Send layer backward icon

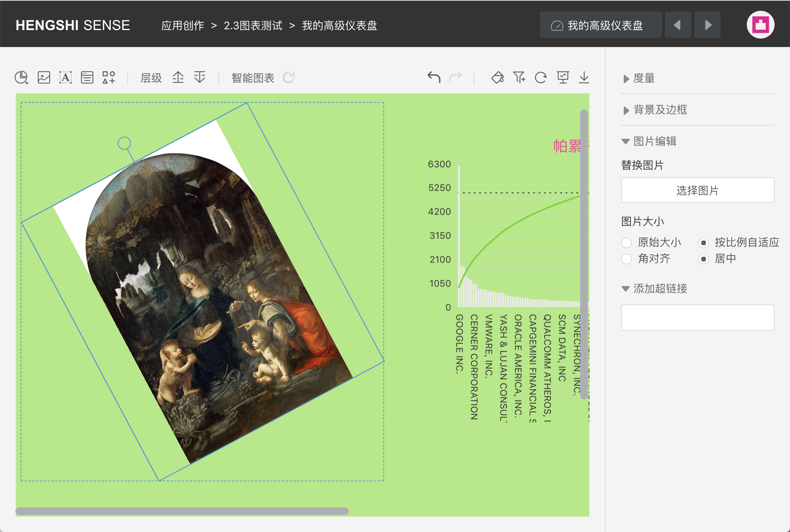point(200,77)
